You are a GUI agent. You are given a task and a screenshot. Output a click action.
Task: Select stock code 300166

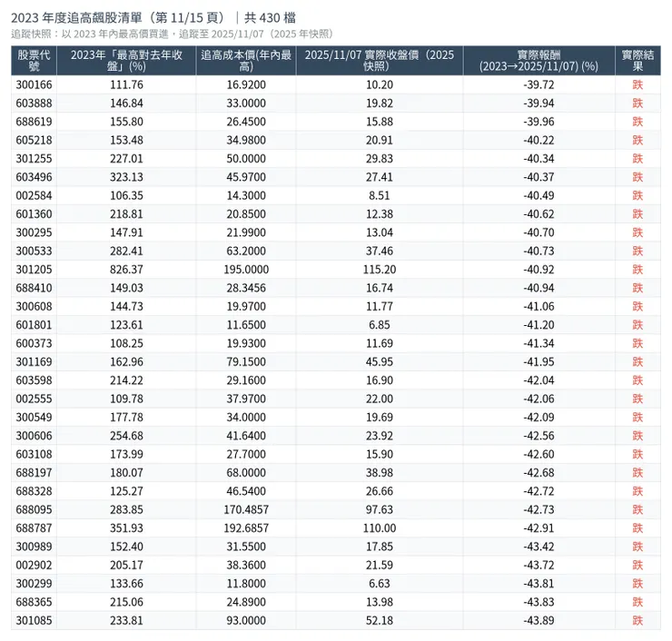click(x=34, y=84)
